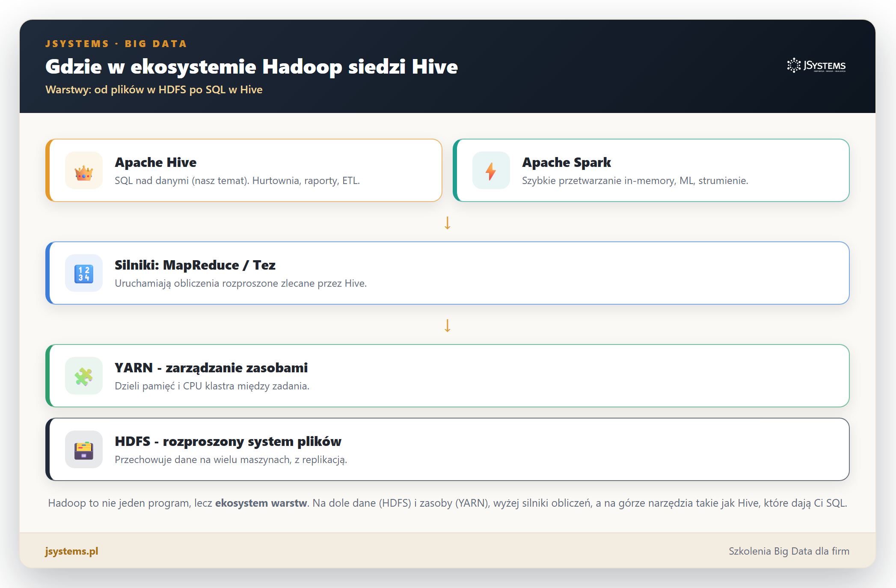The width and height of the screenshot is (896, 588).
Task: Click the "YARN - zarządzanie zasobami" heading
Action: click(x=211, y=368)
